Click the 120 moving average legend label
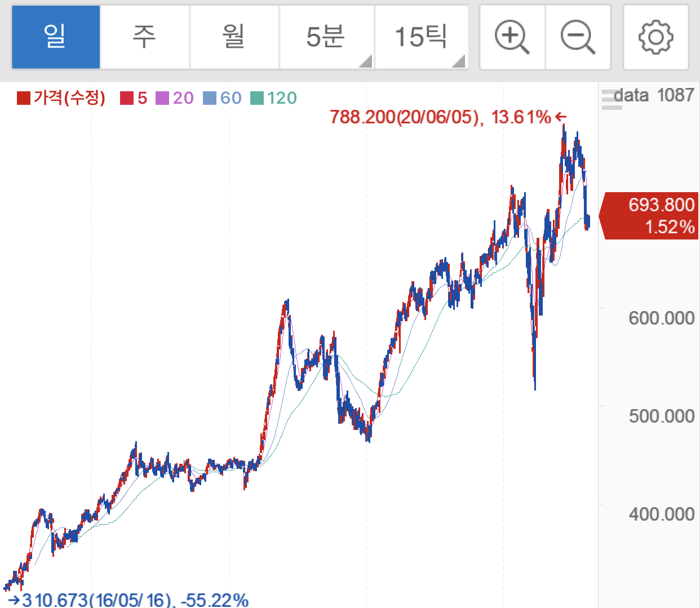Viewport: 700px width, 608px height. pos(282,98)
